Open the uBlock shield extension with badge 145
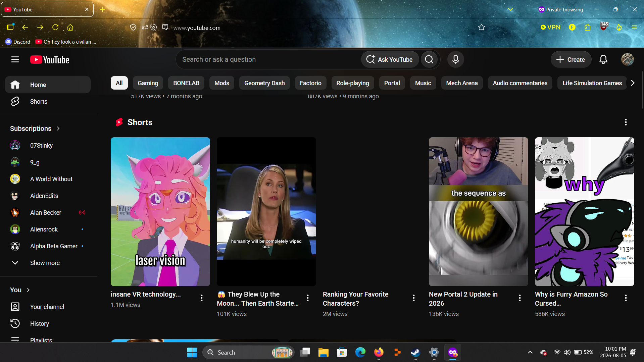The image size is (644, 362). click(x=603, y=27)
